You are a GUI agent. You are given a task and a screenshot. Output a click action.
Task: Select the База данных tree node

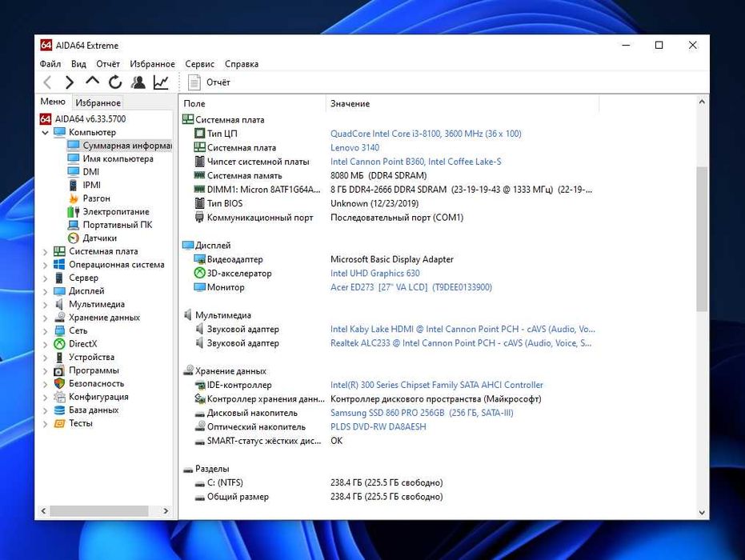coord(86,410)
